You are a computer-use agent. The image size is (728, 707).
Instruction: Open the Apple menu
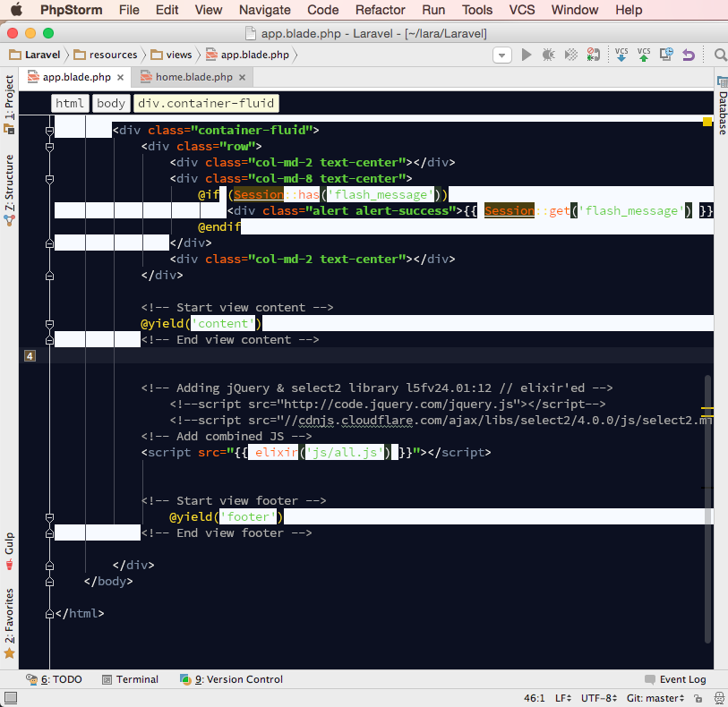17,9
